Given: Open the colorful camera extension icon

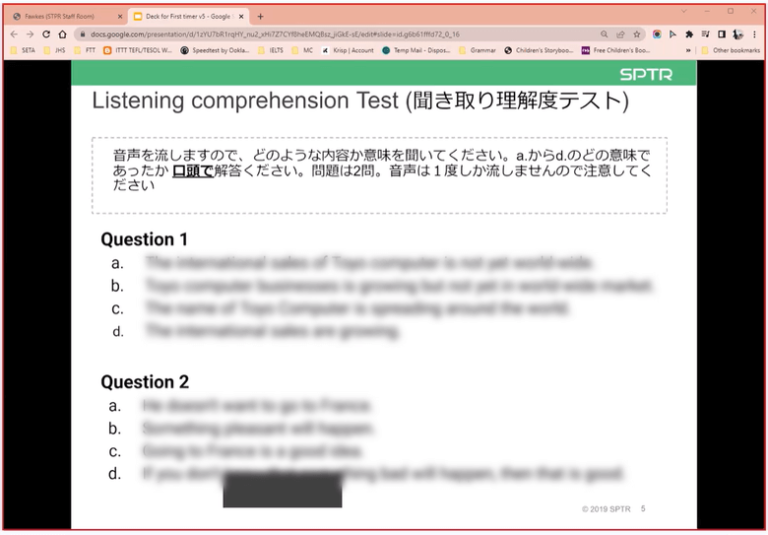Looking at the screenshot, I should point(657,34).
